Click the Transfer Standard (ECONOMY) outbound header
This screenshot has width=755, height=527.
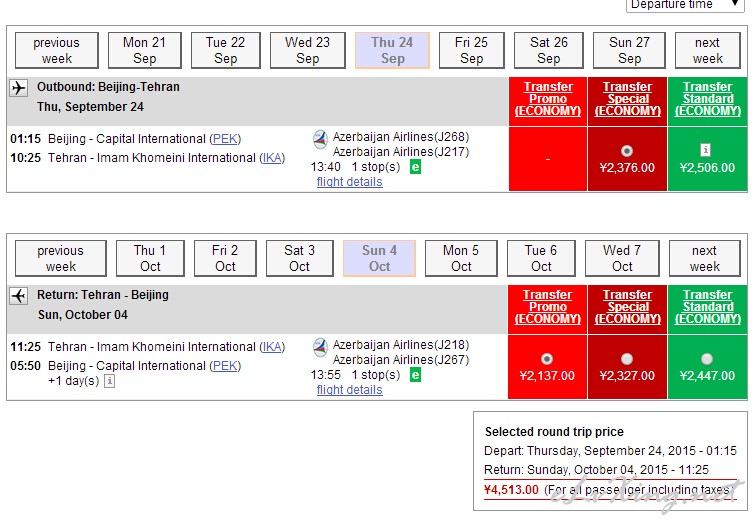[707, 99]
